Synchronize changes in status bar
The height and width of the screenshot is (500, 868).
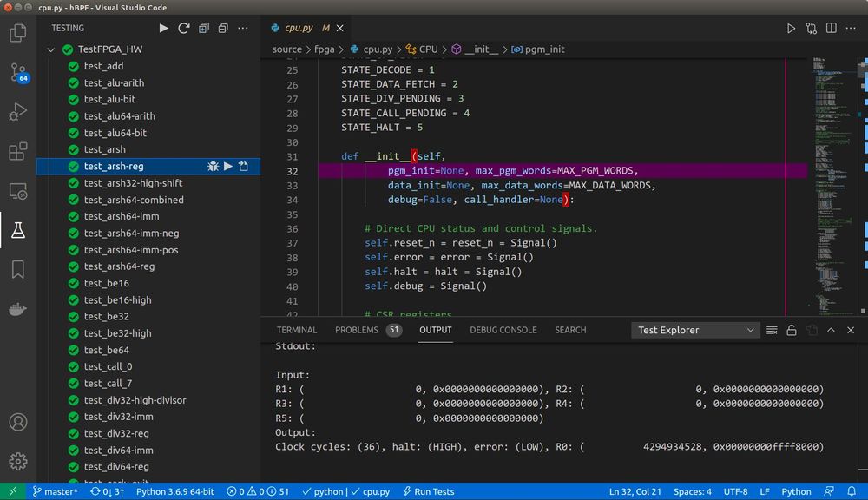click(107, 491)
